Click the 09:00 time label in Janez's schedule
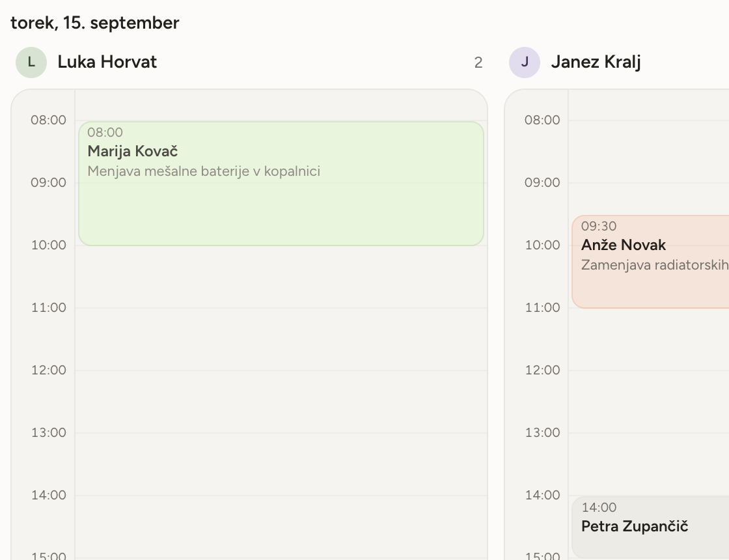This screenshot has width=729, height=560. click(x=542, y=183)
